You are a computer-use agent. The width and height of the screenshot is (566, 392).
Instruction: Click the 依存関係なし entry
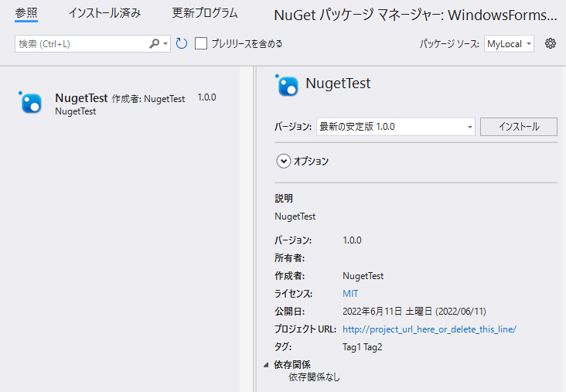pyautogui.click(x=314, y=377)
